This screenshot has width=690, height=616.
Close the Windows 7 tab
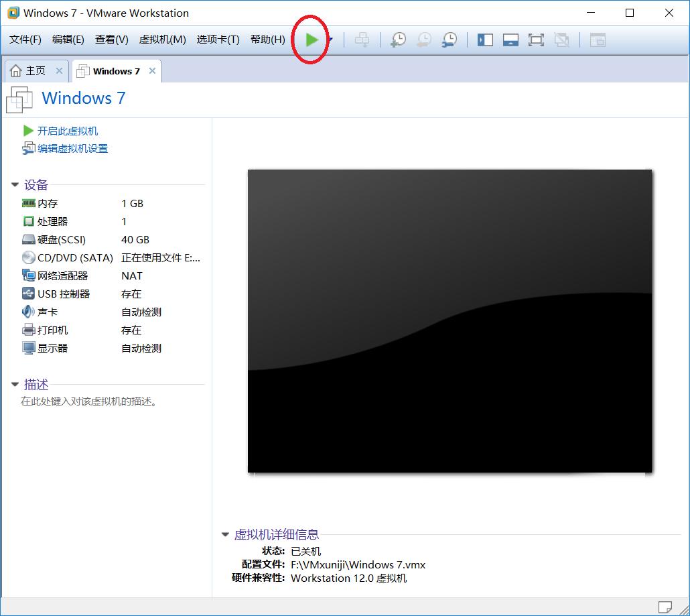point(153,71)
